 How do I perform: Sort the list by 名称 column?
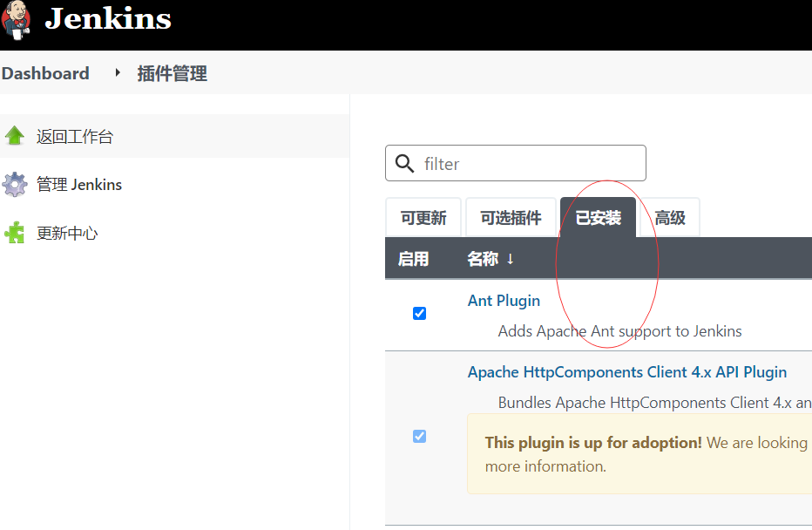(x=491, y=259)
